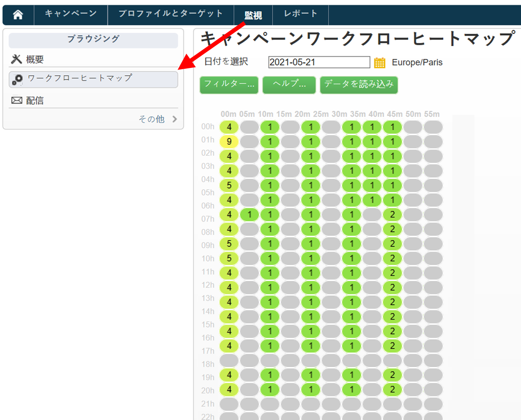Click the gears icon for ワークフローヒートマップ
This screenshot has width=521, height=420.
point(17,79)
